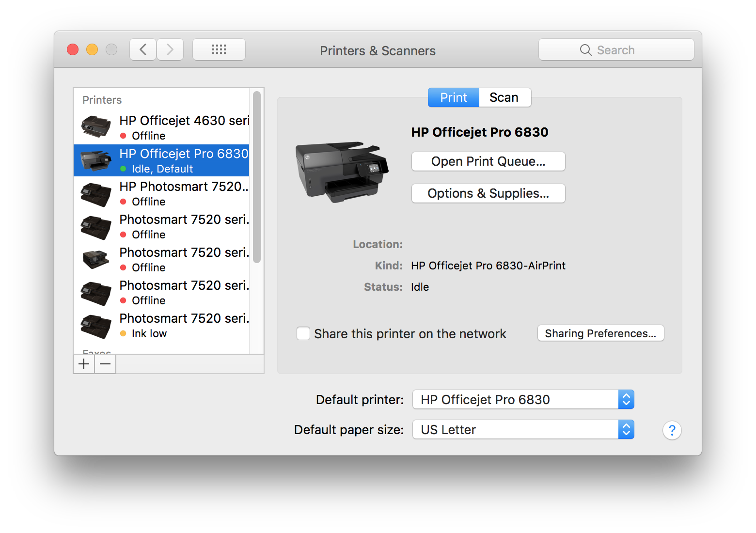Open the Default paper size dropdown
Viewport: 756px width, 533px height.
(523, 430)
